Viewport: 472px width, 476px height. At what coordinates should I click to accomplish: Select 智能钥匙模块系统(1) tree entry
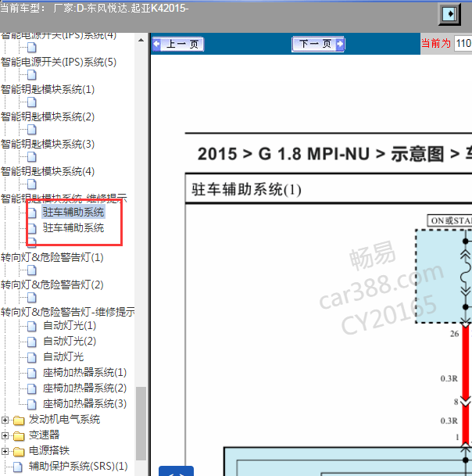click(48, 90)
